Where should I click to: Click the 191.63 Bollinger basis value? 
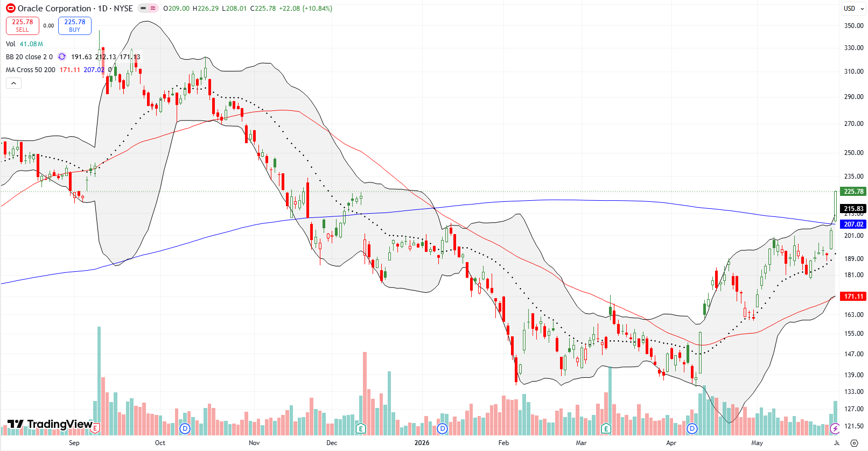[81, 57]
